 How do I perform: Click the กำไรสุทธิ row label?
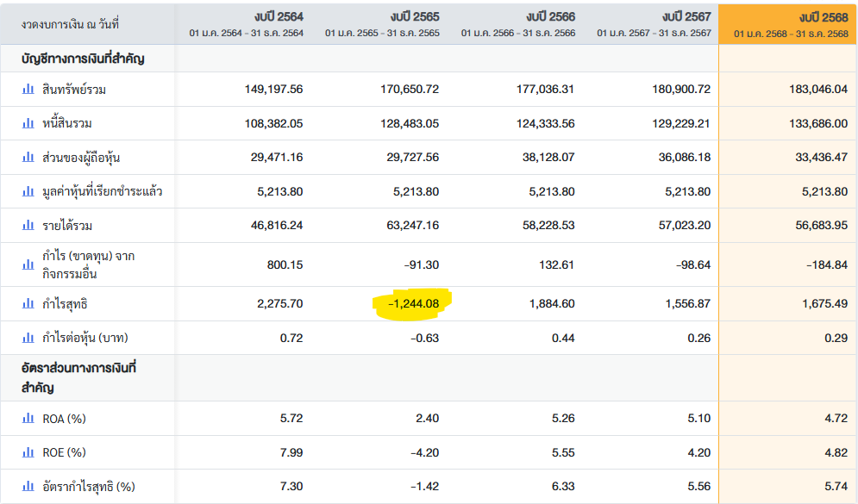[x=66, y=304]
